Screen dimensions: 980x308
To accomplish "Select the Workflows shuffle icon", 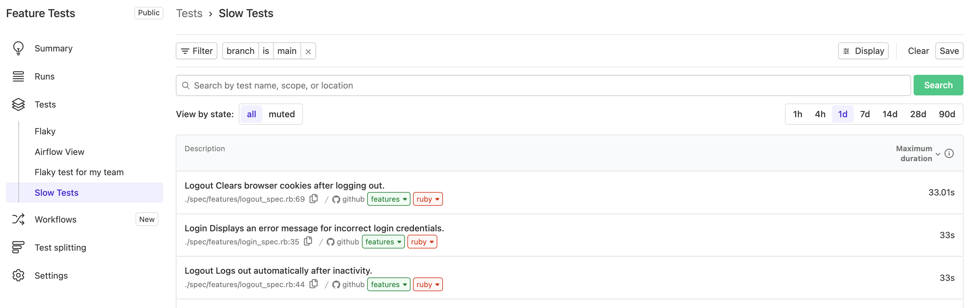I will [18, 219].
